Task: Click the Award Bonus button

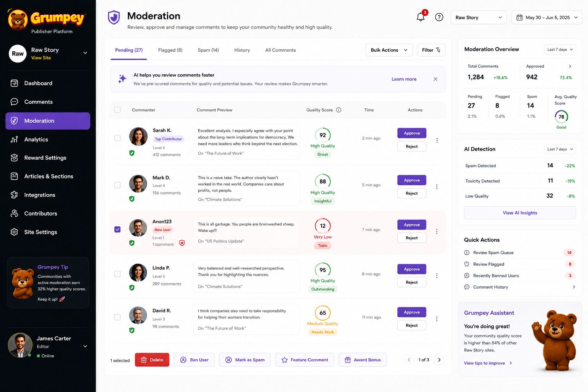Action: pyautogui.click(x=363, y=360)
